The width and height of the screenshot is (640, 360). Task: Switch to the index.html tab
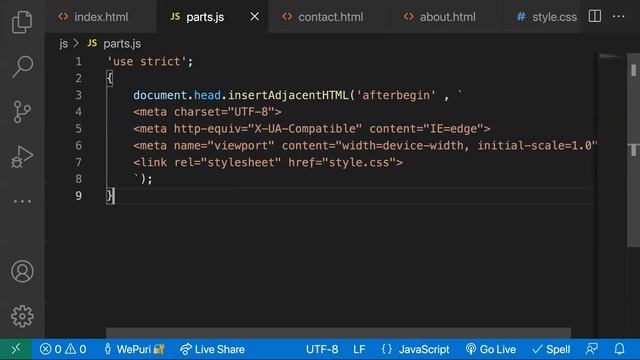tap(101, 17)
